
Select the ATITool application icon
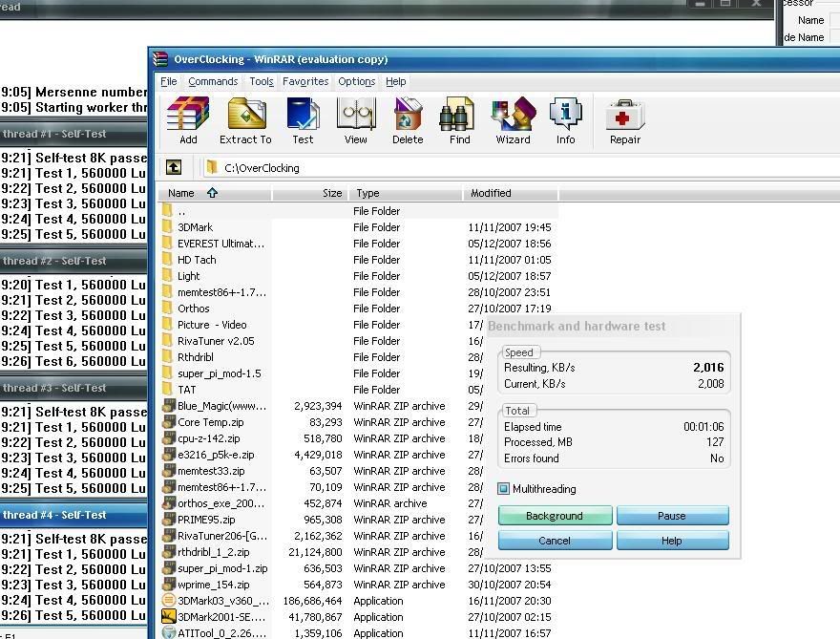pyautogui.click(x=169, y=632)
